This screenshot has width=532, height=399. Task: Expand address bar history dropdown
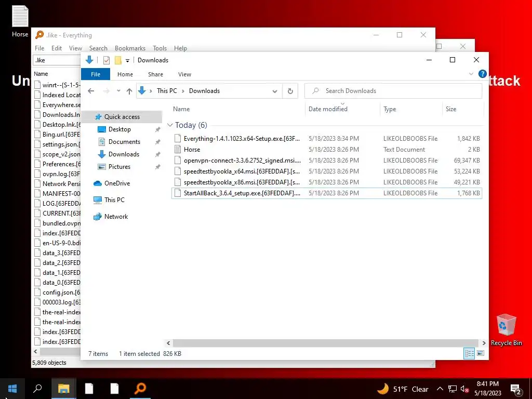275,91
